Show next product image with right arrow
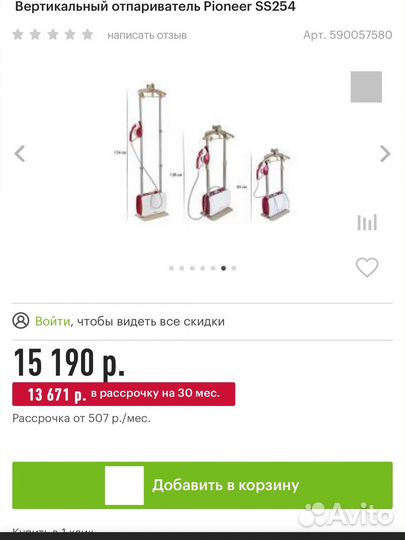 tap(385, 154)
